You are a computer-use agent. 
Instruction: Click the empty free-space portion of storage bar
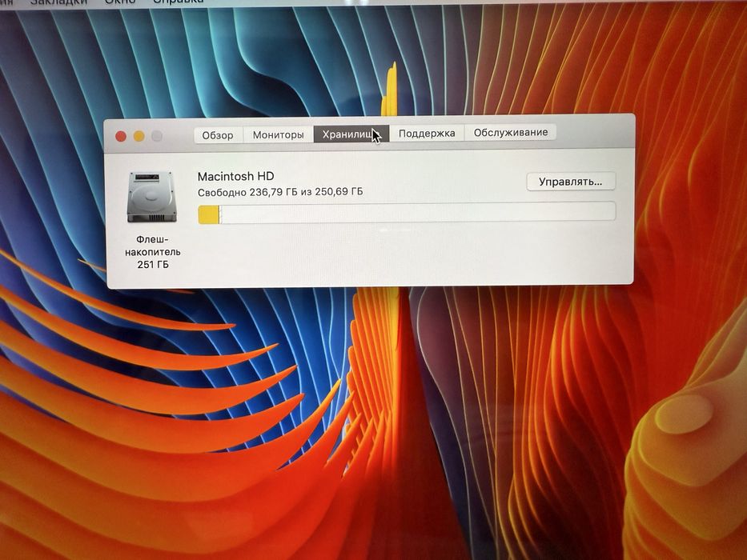[417, 212]
